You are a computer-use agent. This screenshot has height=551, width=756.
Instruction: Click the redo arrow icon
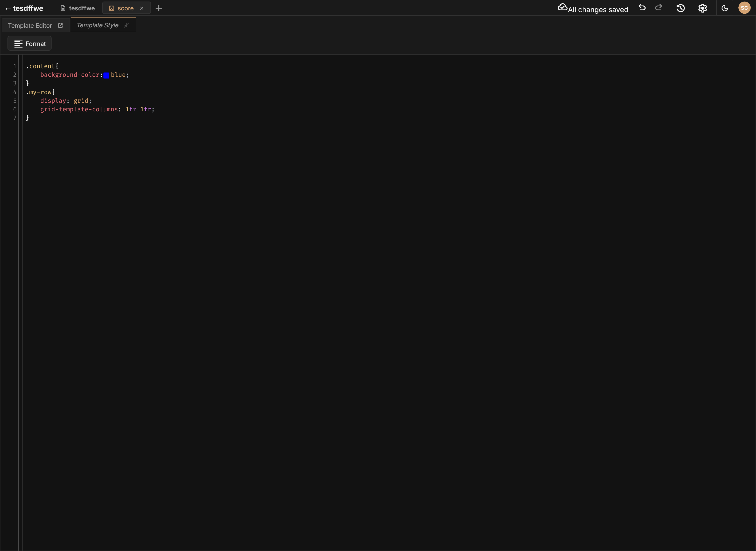[x=659, y=7]
